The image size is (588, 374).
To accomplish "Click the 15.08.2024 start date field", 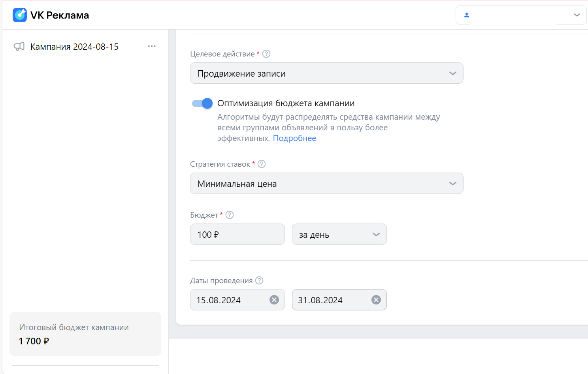I will pos(237,300).
